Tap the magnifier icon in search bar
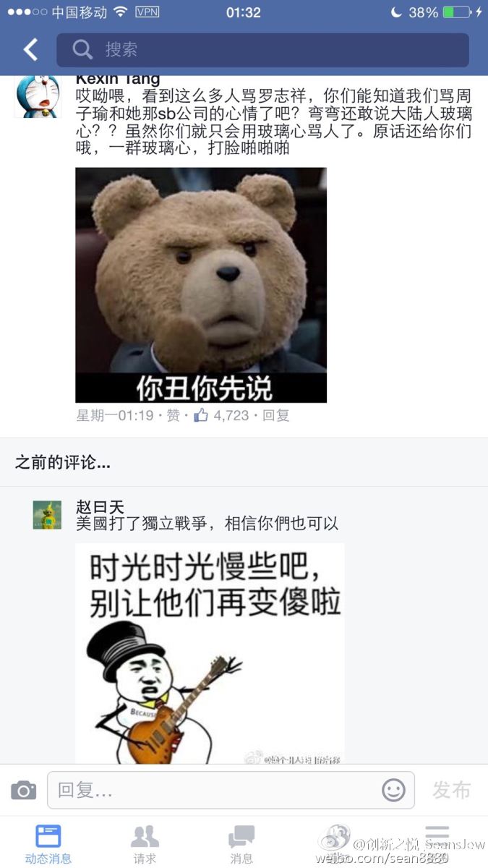The height and width of the screenshot is (868, 488). (82, 49)
